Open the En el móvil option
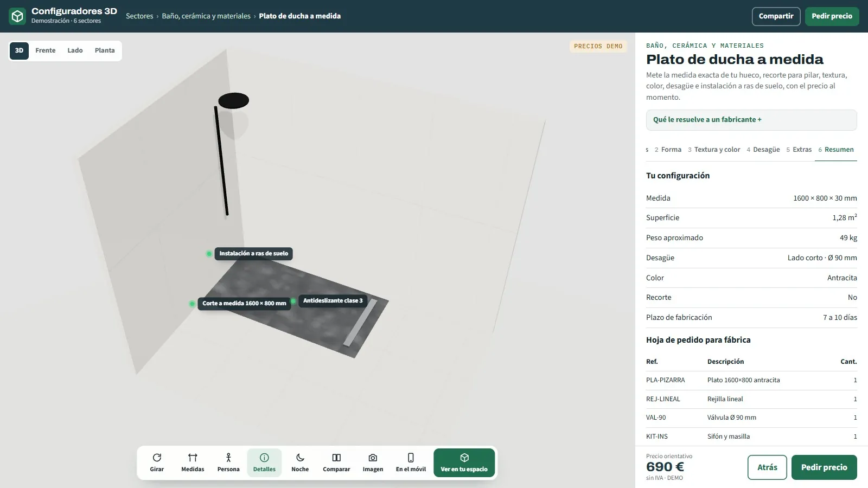 point(411,463)
